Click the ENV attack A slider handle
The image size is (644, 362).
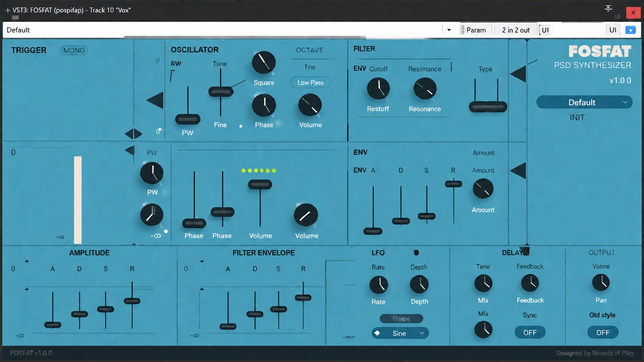373,231
